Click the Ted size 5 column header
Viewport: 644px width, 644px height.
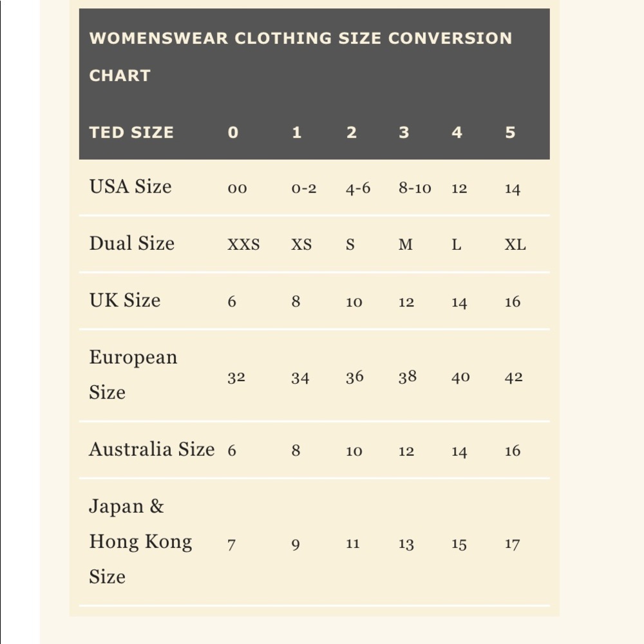[510, 132]
